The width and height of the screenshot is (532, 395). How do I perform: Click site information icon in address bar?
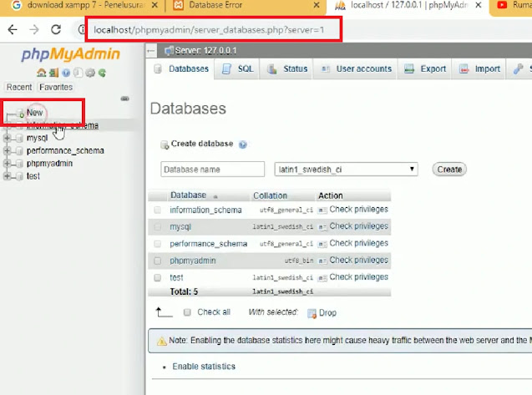[82, 30]
